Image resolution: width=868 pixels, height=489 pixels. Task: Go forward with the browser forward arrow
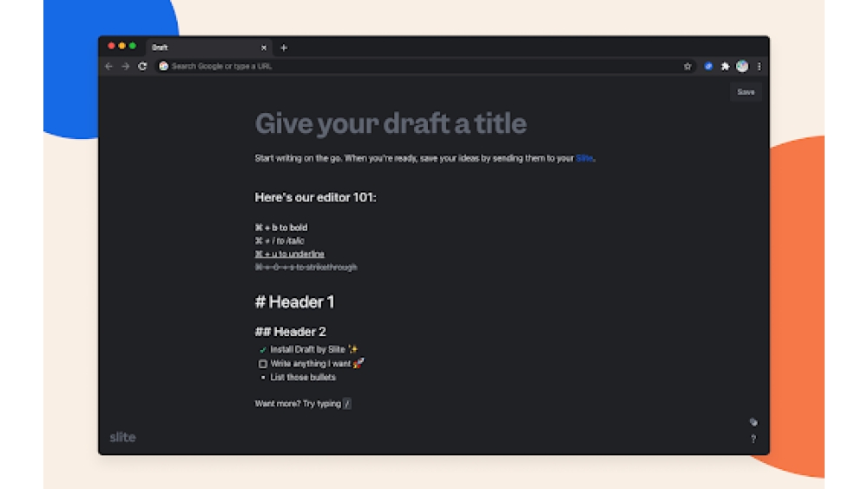(126, 66)
